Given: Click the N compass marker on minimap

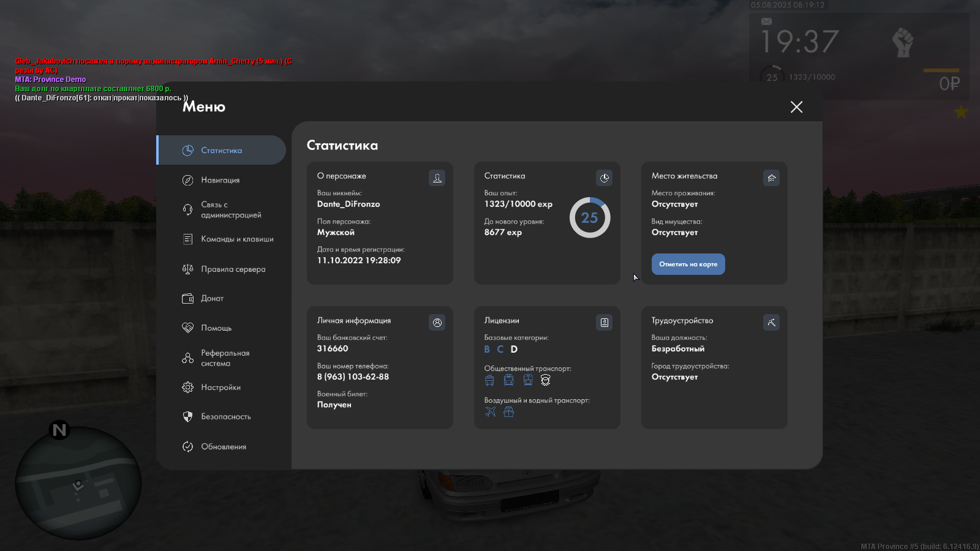Looking at the screenshot, I should coord(59,430).
